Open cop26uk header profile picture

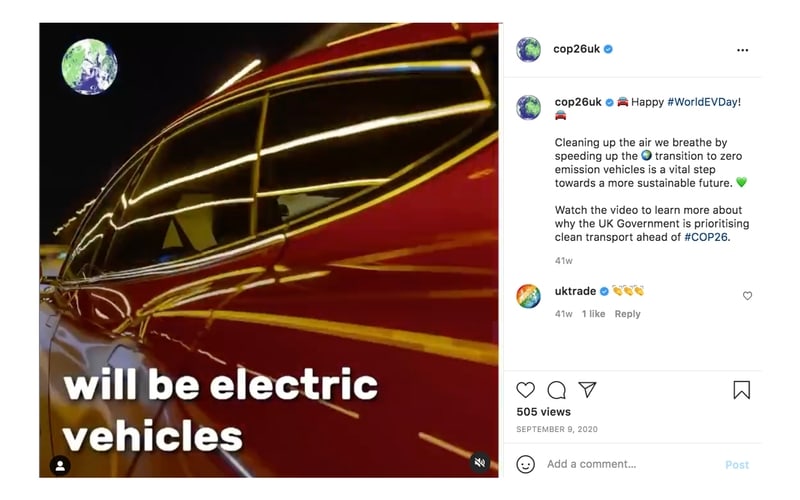coord(529,49)
